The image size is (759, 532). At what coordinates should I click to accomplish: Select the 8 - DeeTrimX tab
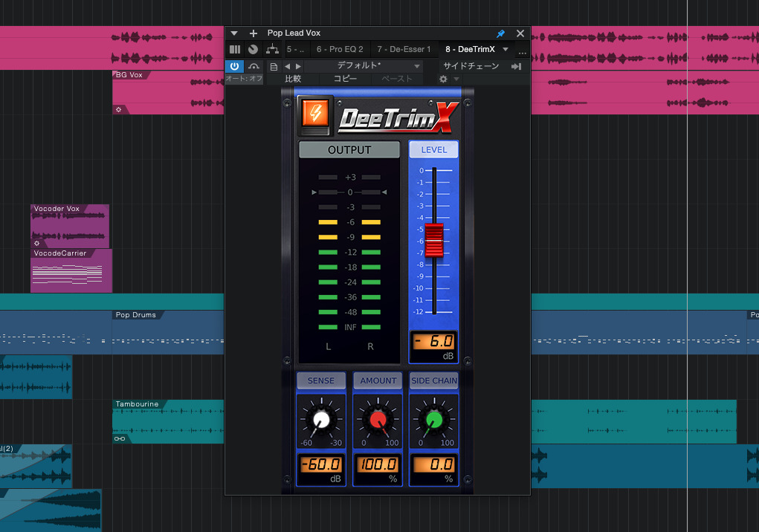click(x=470, y=49)
